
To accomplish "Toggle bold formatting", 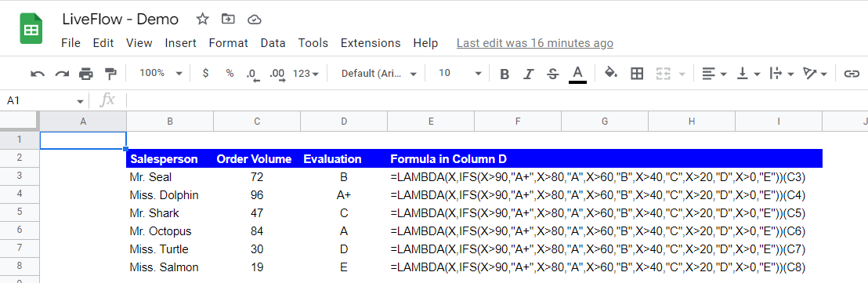I will click(505, 74).
